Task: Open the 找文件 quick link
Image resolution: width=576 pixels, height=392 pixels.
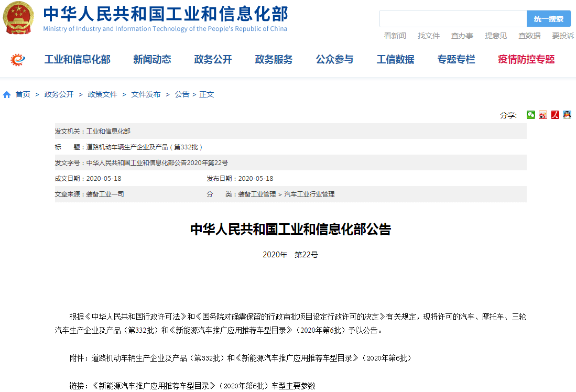Action: click(x=429, y=36)
